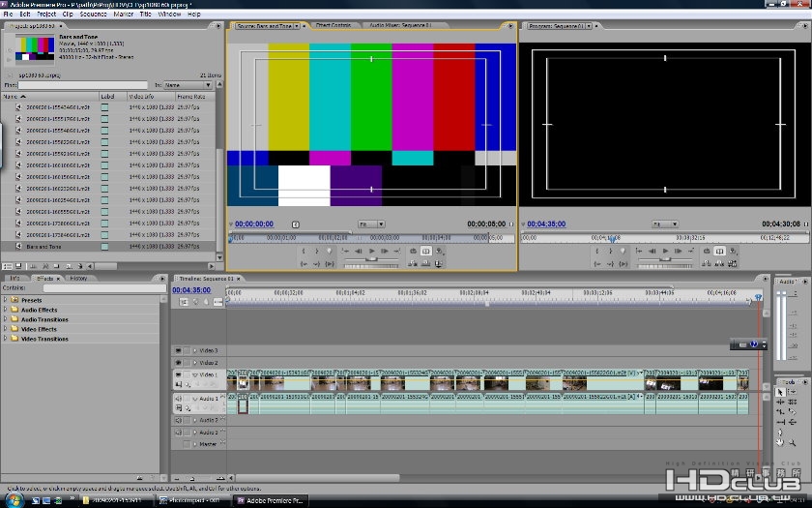The width and height of the screenshot is (812, 508).
Task: Toggle Safe Margins button in Source monitor
Action: [x=425, y=251]
